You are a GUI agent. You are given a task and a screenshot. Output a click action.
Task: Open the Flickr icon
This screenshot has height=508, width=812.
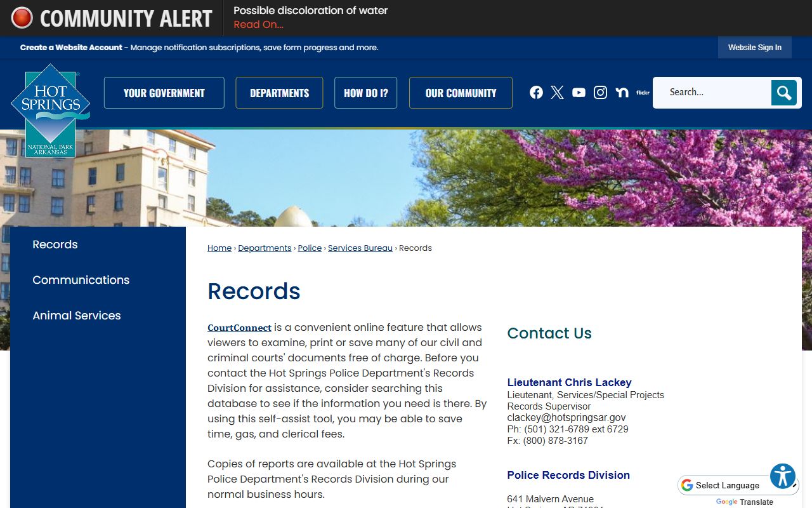[643, 93]
